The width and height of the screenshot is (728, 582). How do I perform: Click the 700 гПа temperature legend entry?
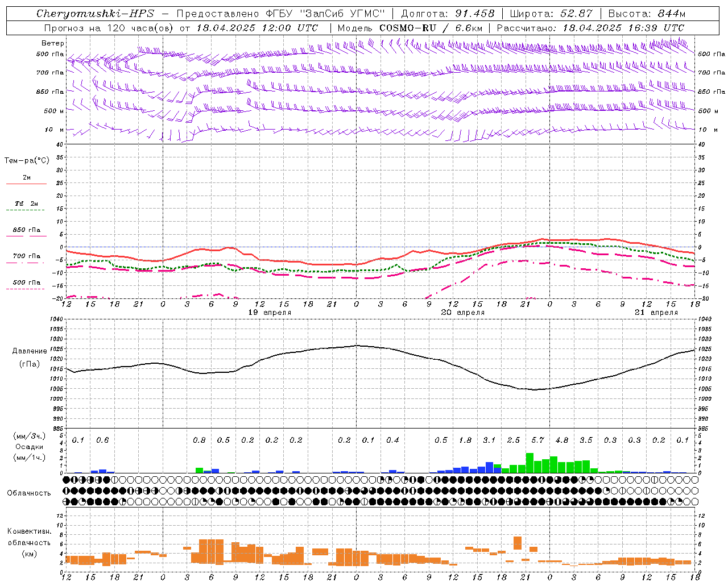coord(26,256)
